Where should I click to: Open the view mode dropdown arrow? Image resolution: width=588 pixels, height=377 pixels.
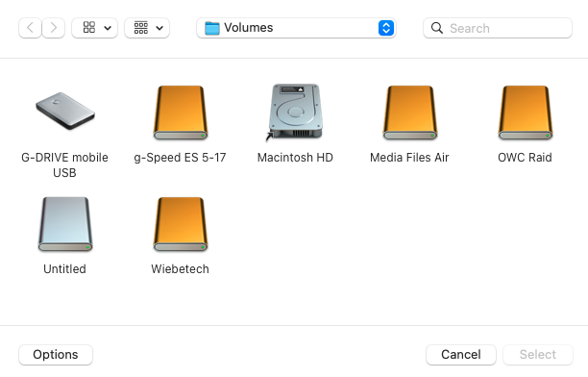pyautogui.click(x=108, y=28)
